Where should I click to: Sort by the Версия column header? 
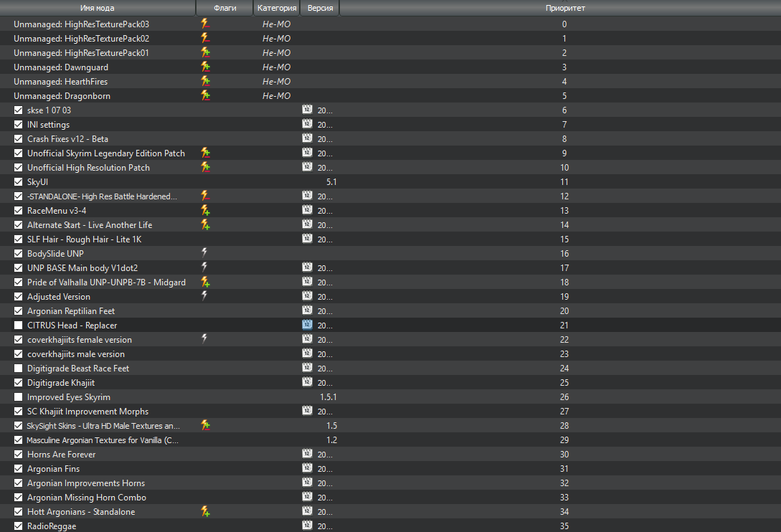click(321, 8)
